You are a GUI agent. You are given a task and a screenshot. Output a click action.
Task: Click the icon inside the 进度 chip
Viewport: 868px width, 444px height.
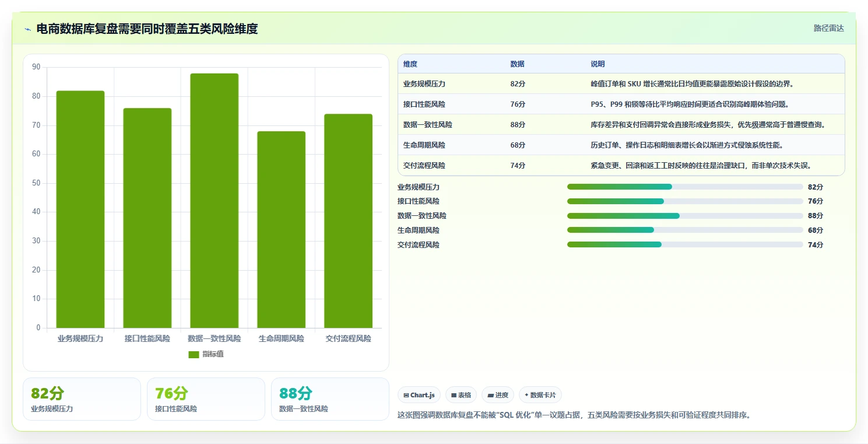click(490, 396)
